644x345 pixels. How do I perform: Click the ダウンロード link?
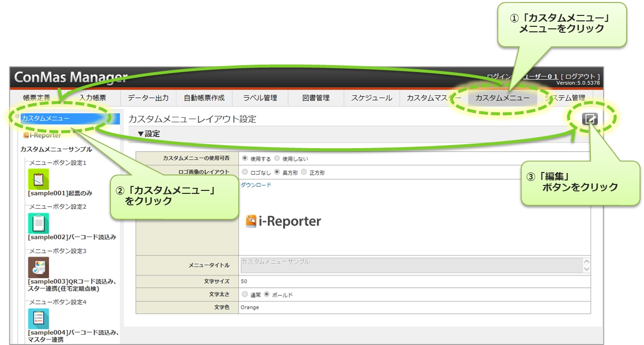click(256, 185)
